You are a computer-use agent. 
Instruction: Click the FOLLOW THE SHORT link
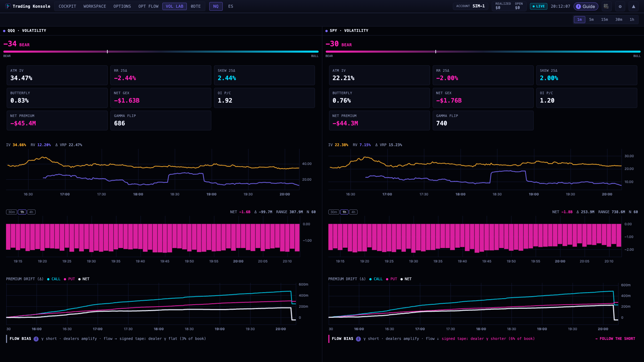[x=615, y=339]
